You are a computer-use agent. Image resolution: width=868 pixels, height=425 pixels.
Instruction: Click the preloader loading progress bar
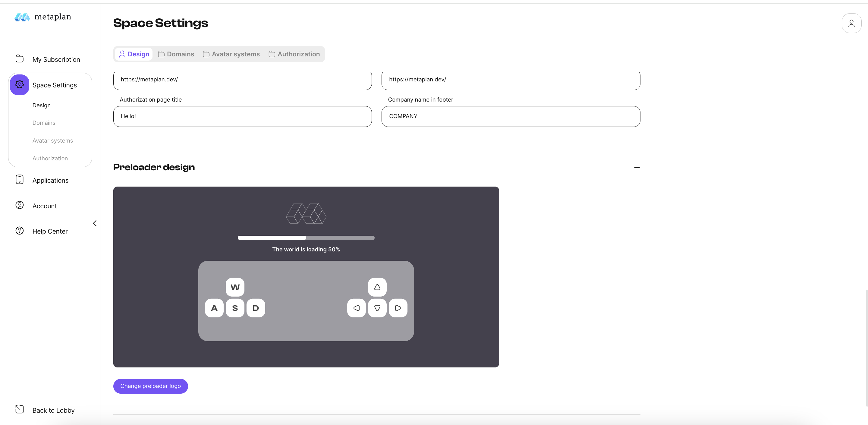[306, 238]
